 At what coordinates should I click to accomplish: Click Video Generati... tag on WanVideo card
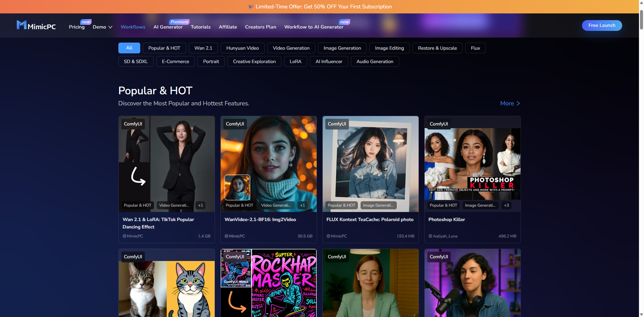pyautogui.click(x=276, y=205)
